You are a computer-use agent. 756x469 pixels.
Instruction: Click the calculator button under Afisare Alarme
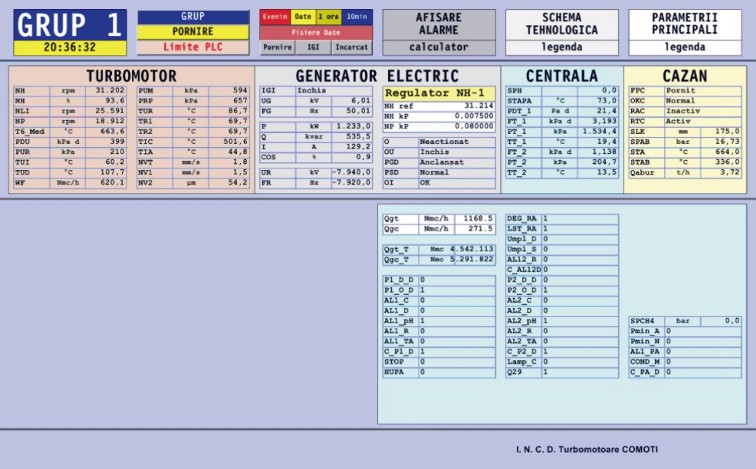point(439,47)
